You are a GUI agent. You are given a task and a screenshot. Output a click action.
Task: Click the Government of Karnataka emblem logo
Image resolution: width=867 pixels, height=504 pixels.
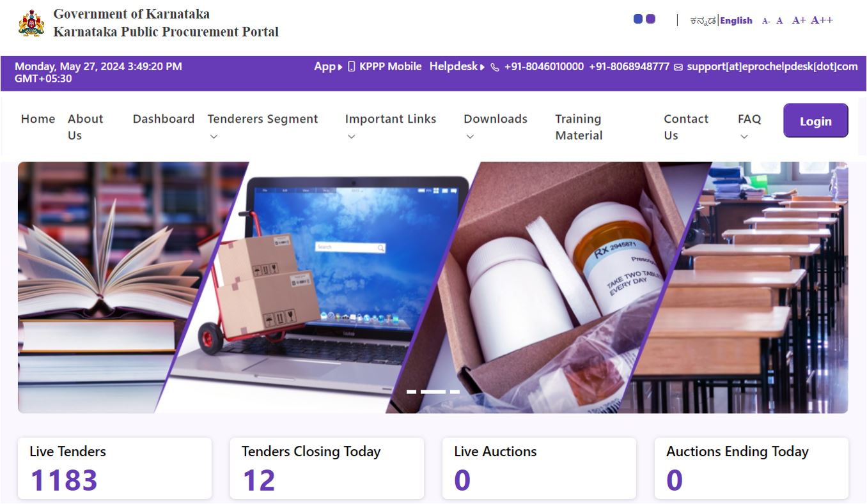31,23
